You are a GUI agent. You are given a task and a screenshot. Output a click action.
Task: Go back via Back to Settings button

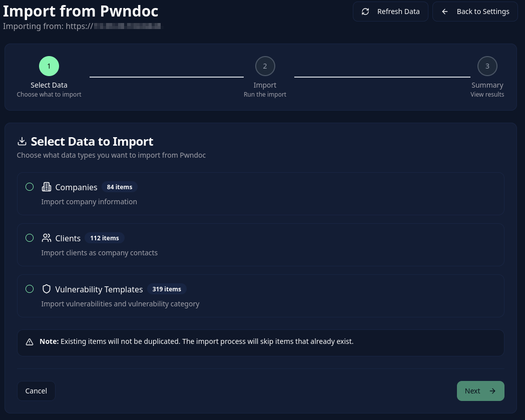[x=475, y=12]
